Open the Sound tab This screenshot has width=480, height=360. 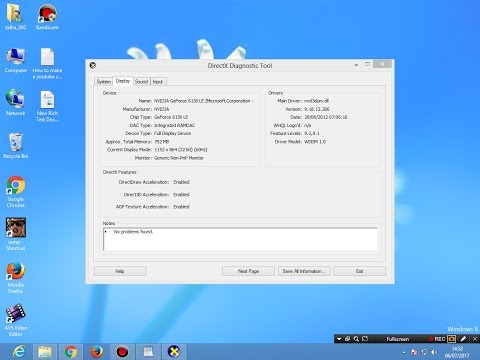tap(141, 82)
